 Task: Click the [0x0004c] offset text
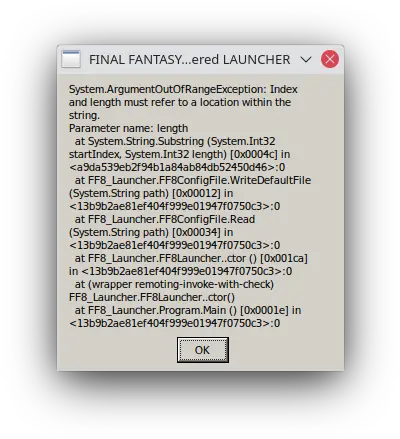tap(253, 154)
